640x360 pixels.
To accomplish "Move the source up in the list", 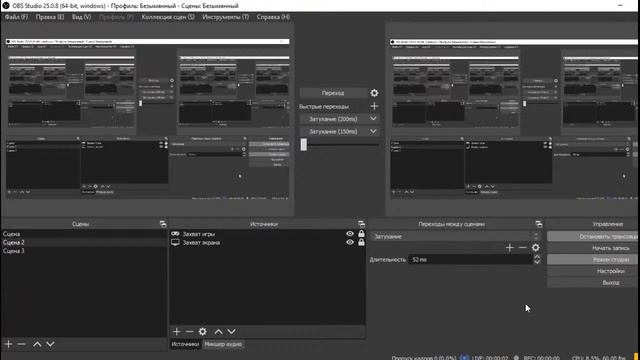I will (218, 331).
